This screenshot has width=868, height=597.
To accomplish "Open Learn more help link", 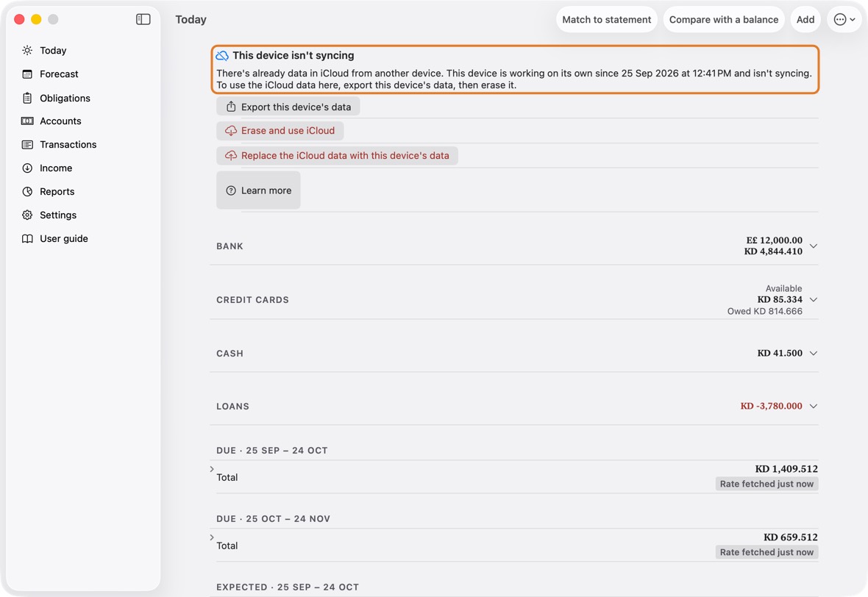I will click(258, 190).
